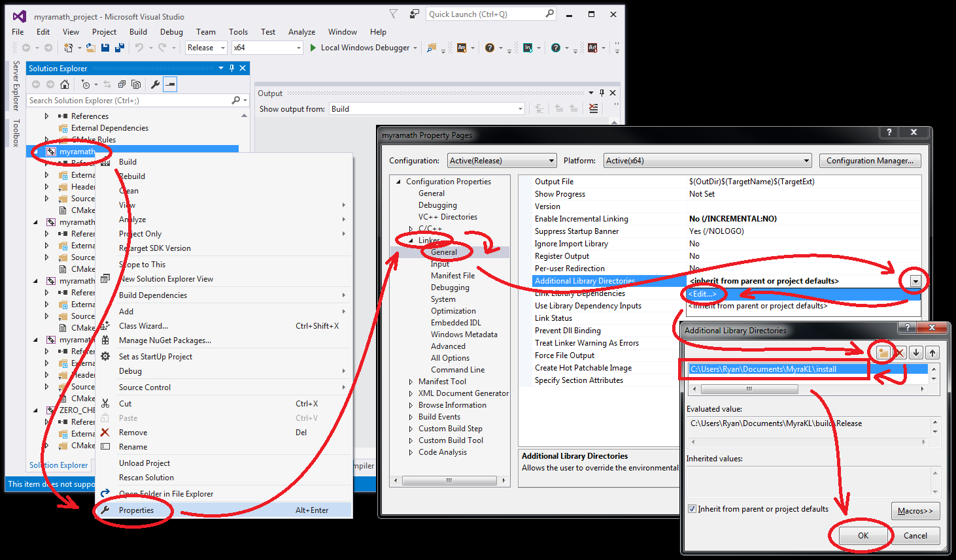Click the Clear All icon in Output panel
The image size is (956, 560).
point(593,108)
